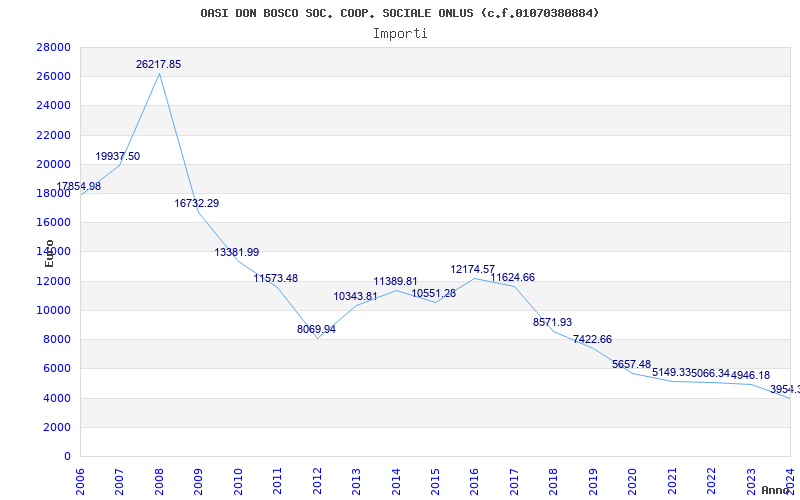Image resolution: width=800 pixels, height=500 pixels.
Task: Select the 16732.29 data label
Action: point(196,203)
